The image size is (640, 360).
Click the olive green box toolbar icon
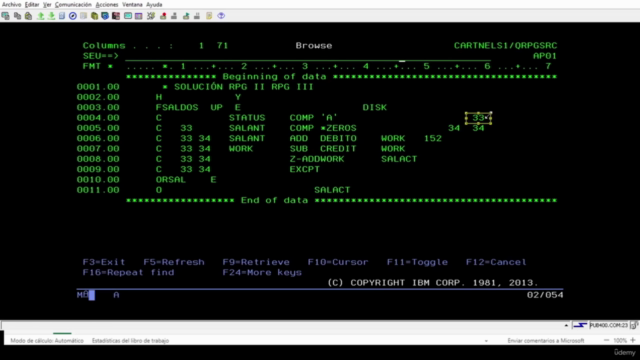pyautogui.click(x=94, y=16)
